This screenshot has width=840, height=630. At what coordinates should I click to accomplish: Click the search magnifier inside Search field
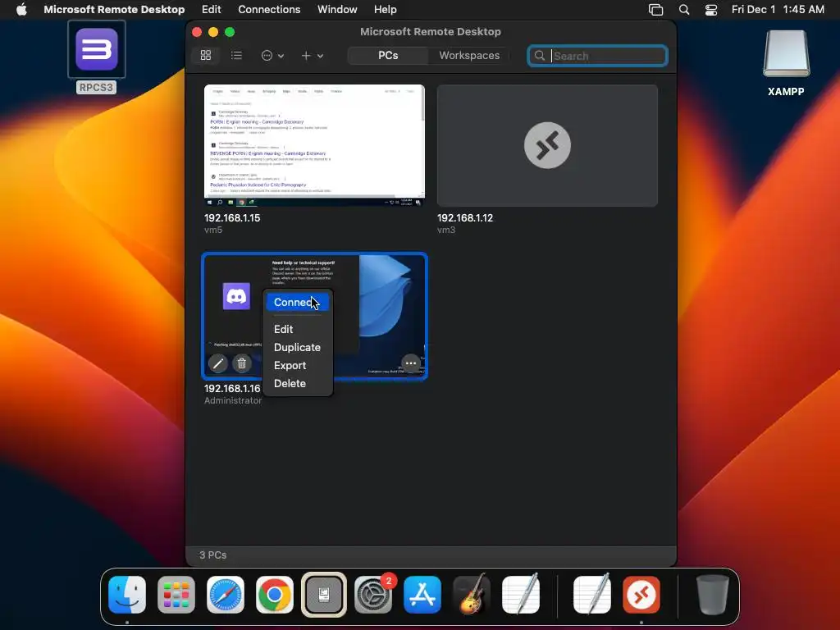(x=540, y=56)
